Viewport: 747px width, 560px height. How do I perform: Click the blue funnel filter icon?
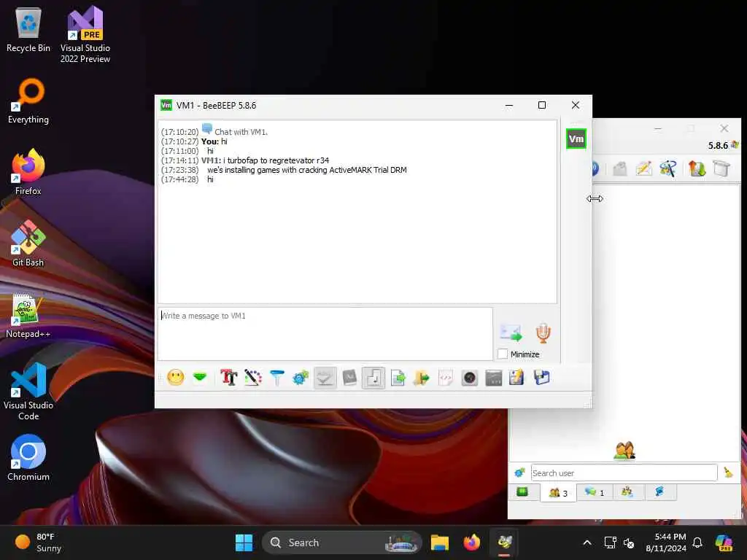point(276,378)
